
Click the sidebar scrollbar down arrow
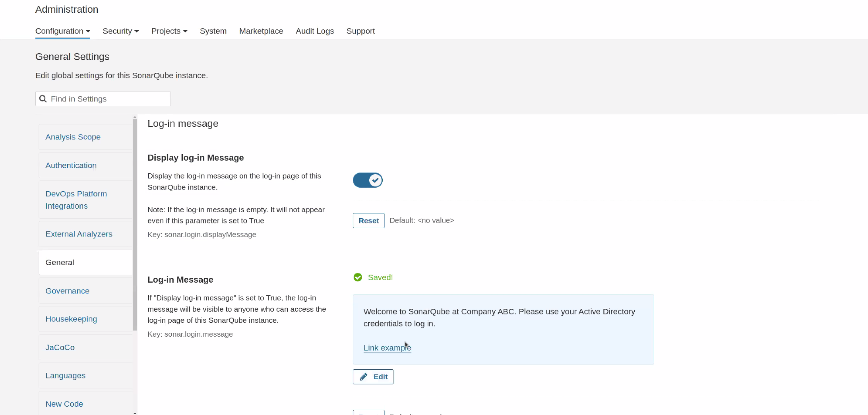(135, 413)
